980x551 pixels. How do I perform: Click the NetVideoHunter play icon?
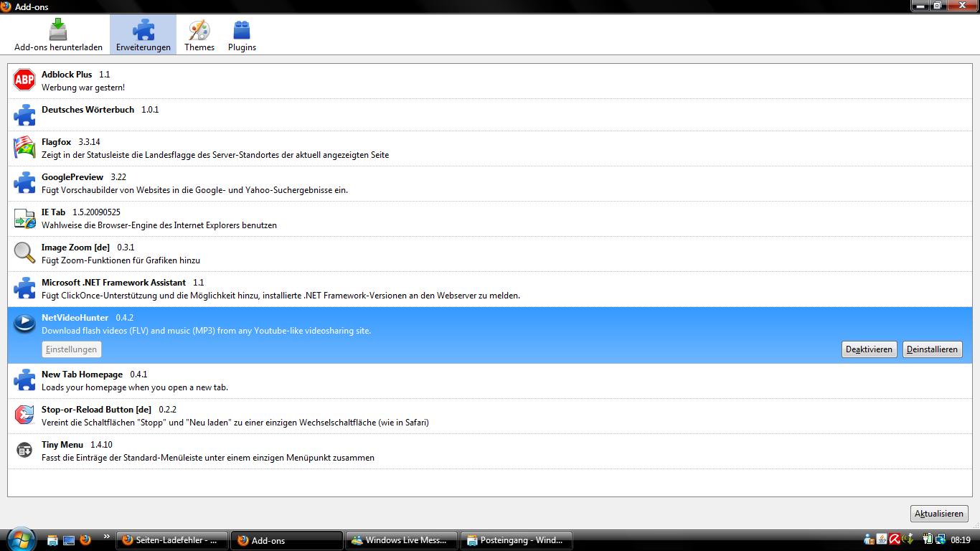point(24,324)
